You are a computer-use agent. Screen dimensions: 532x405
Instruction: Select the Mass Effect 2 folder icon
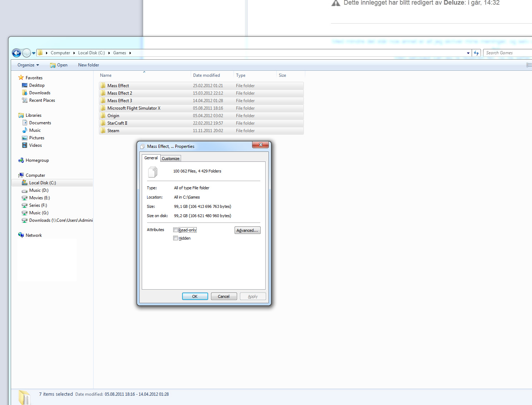click(103, 93)
